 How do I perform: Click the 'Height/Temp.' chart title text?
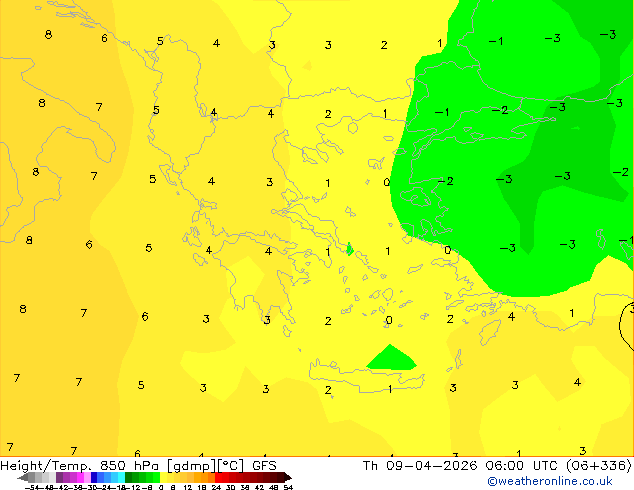[47, 466]
